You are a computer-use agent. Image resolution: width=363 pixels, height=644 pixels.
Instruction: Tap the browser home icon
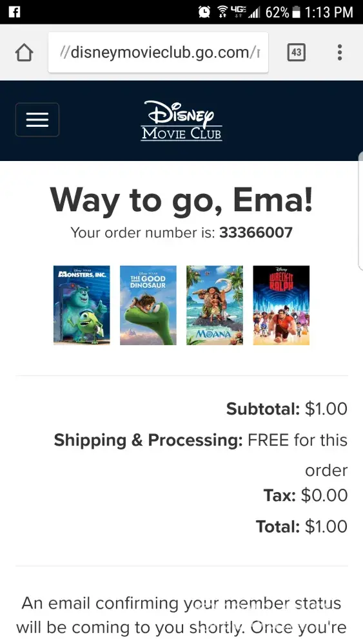(x=25, y=53)
